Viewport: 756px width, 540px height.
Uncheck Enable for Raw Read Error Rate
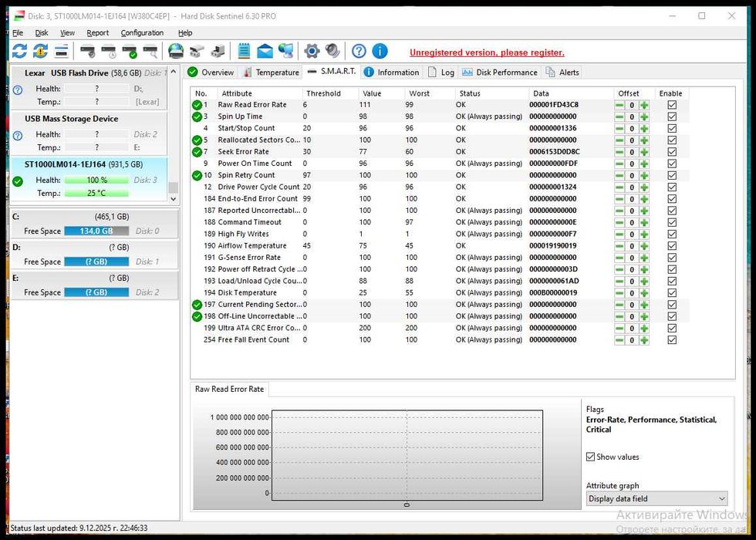672,105
